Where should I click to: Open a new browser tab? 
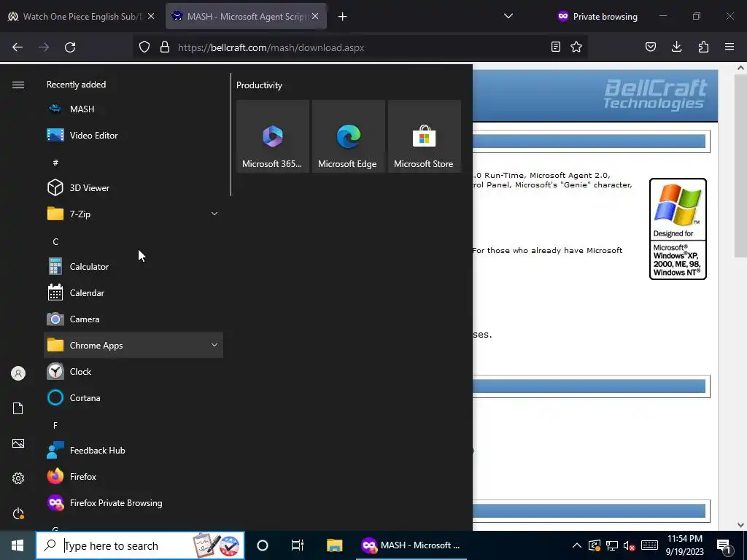pyautogui.click(x=343, y=17)
